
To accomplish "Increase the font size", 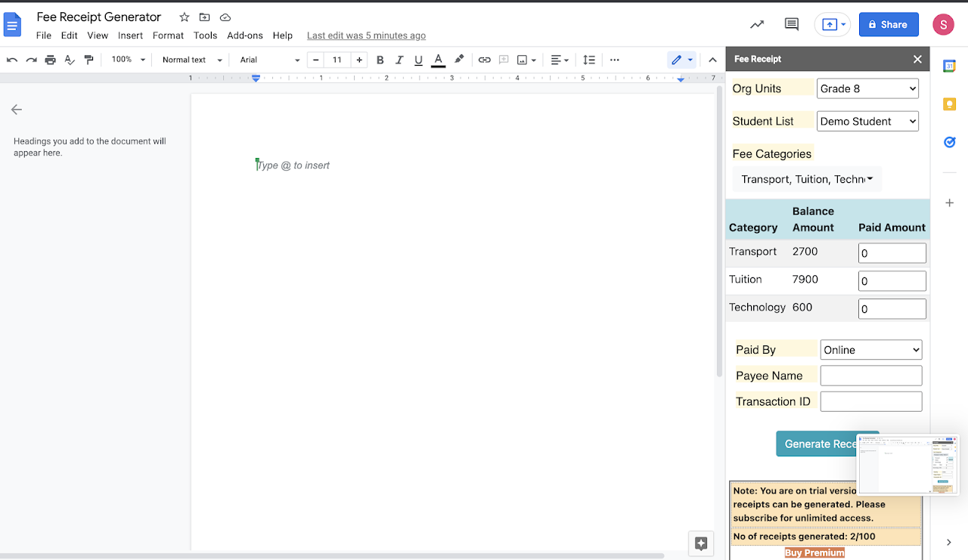I will 360,60.
